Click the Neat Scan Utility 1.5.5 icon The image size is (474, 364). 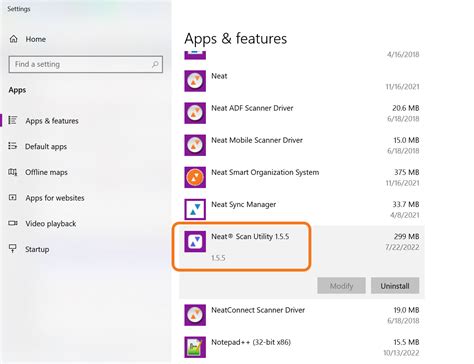pos(195,241)
